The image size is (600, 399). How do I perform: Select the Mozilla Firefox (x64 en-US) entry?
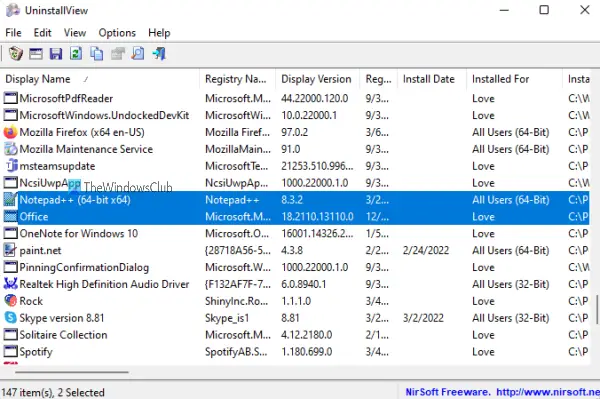click(82, 132)
